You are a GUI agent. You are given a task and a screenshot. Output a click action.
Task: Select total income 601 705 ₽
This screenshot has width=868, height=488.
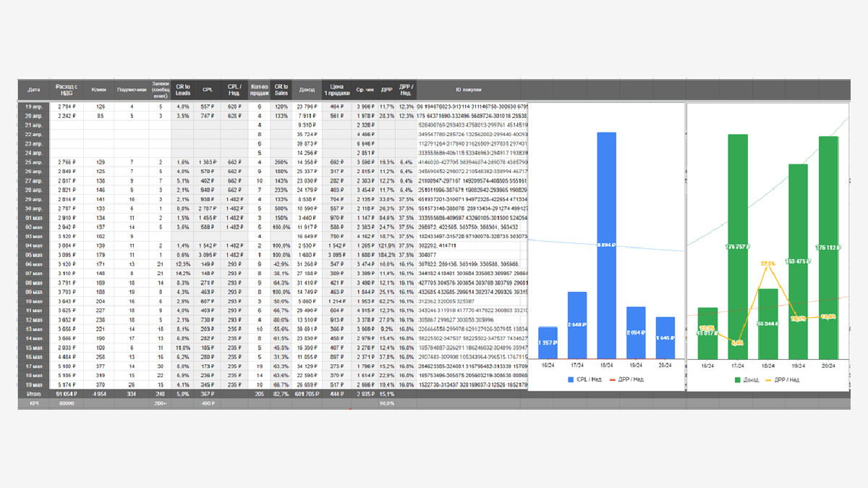(x=307, y=394)
